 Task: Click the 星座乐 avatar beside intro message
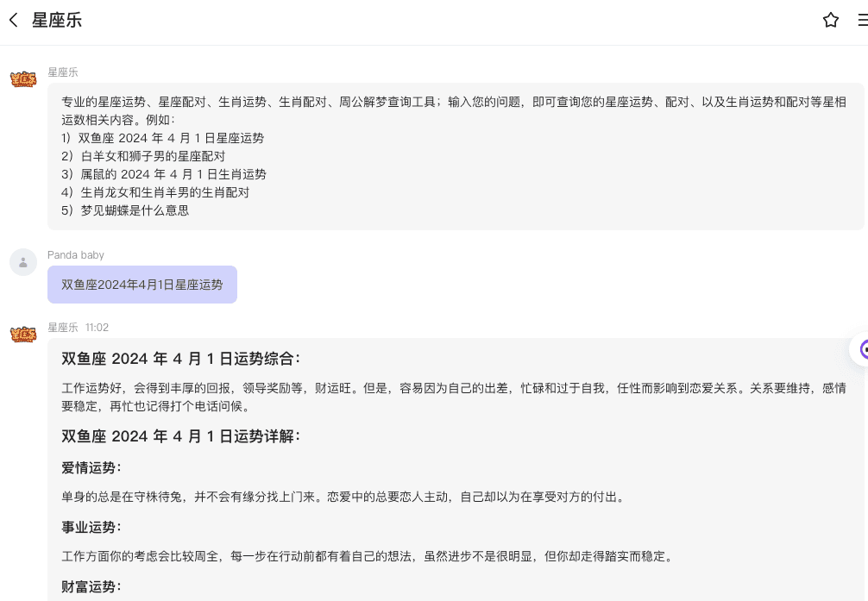point(23,79)
